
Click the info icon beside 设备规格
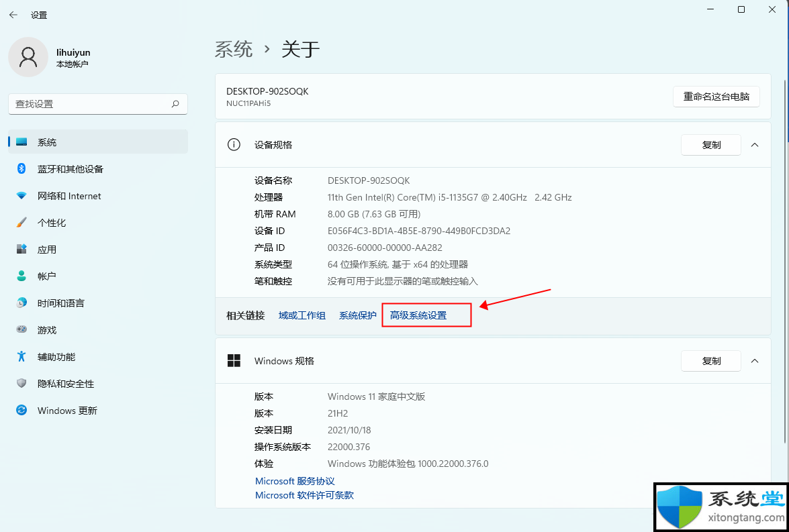pyautogui.click(x=234, y=145)
